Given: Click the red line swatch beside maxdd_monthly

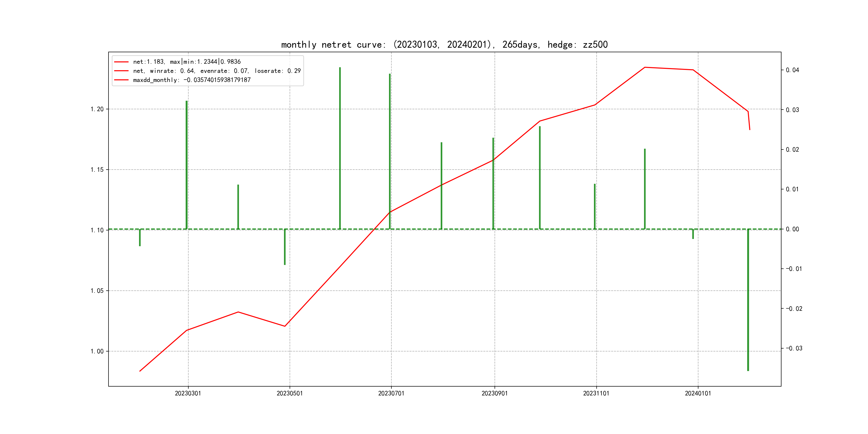Looking at the screenshot, I should [x=121, y=80].
